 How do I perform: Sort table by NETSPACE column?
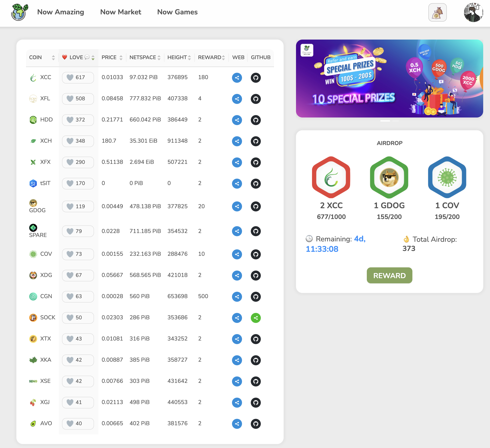point(159,58)
